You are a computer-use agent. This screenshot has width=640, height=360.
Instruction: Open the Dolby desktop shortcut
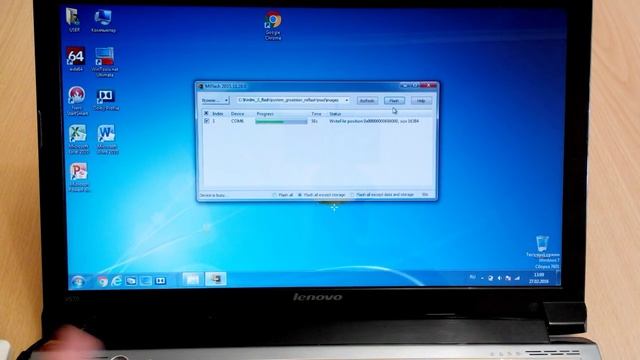coord(106,99)
